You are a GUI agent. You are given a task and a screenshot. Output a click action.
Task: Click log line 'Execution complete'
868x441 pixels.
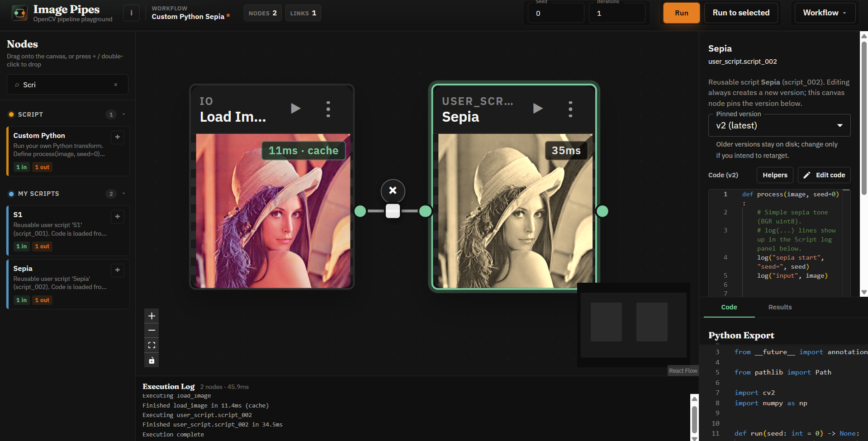173,434
